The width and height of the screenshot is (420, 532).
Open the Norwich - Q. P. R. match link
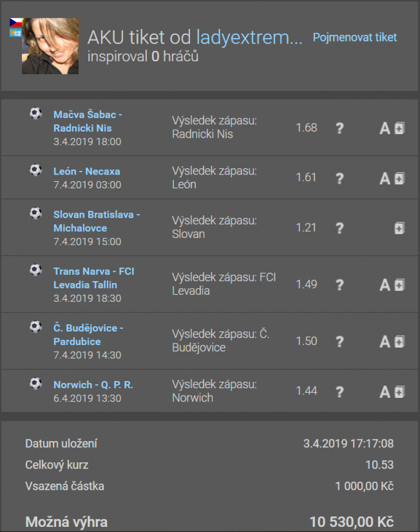[x=93, y=385]
